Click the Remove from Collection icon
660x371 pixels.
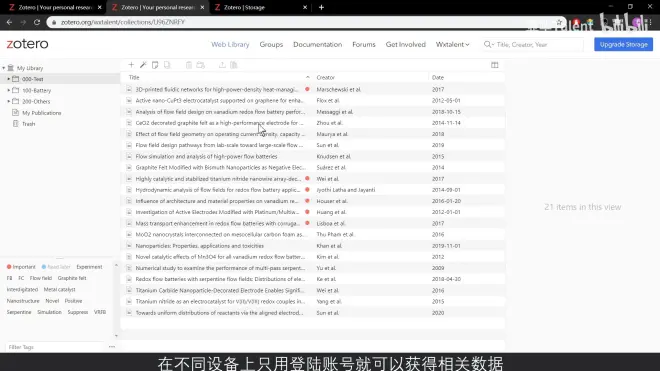[201, 65]
